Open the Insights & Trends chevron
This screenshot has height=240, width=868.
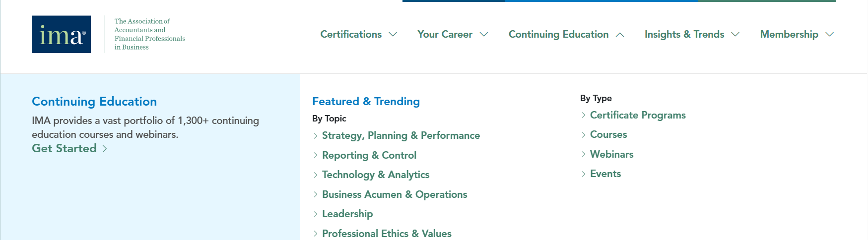point(735,34)
